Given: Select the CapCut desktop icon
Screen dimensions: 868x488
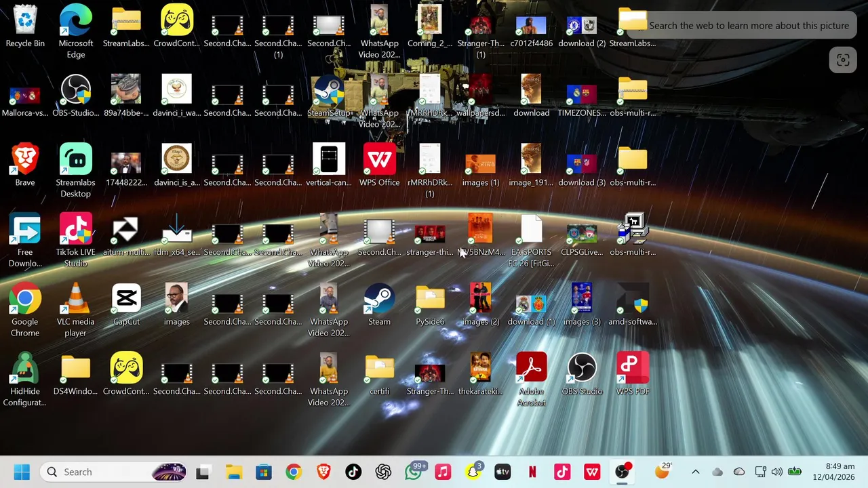Looking at the screenshot, I should pyautogui.click(x=126, y=305).
